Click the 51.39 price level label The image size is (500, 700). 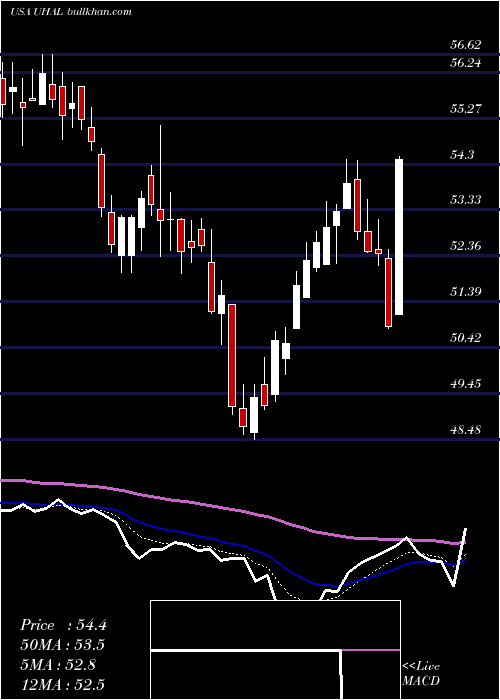pyautogui.click(x=466, y=292)
